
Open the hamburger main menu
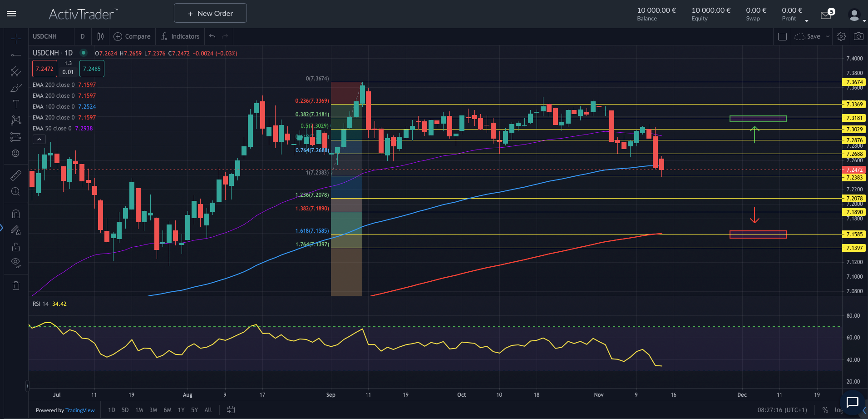[x=11, y=13]
